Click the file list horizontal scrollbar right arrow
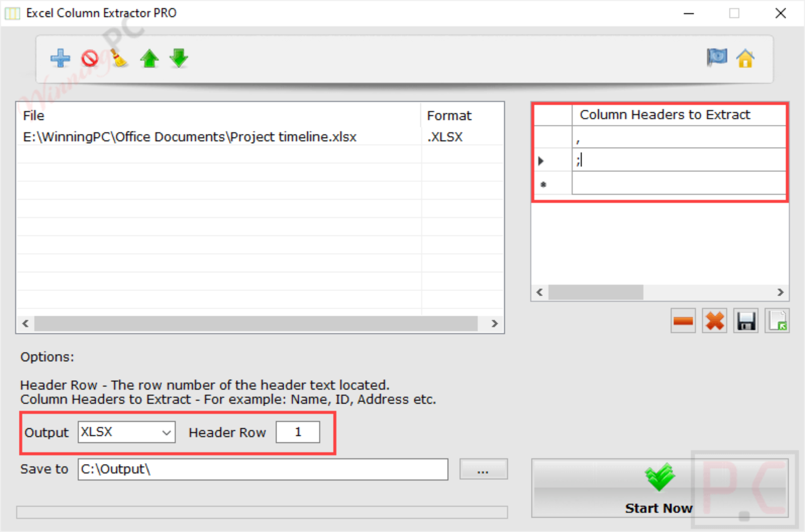Viewport: 805px width, 532px height. coord(495,324)
